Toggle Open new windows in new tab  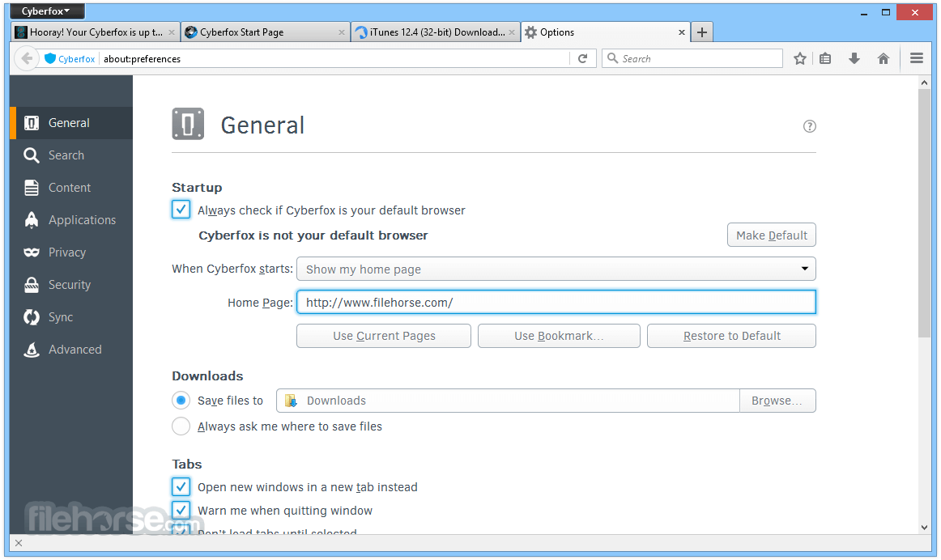pos(181,486)
